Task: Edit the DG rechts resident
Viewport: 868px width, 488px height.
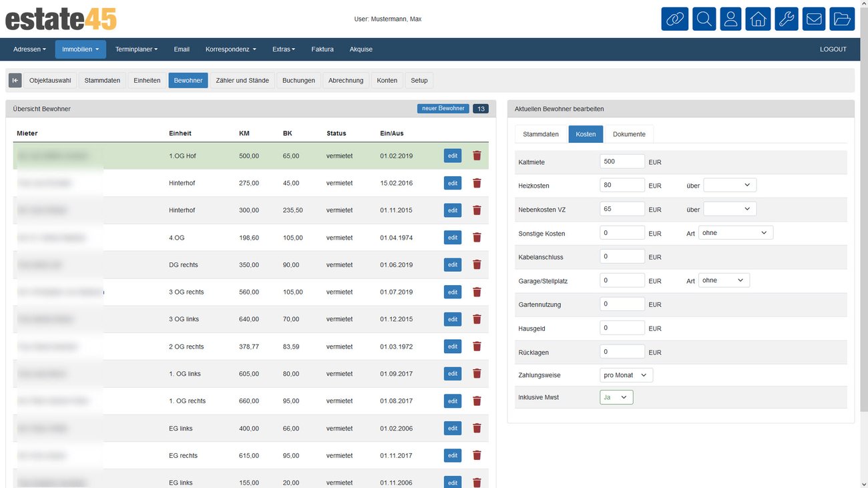Action: point(453,265)
